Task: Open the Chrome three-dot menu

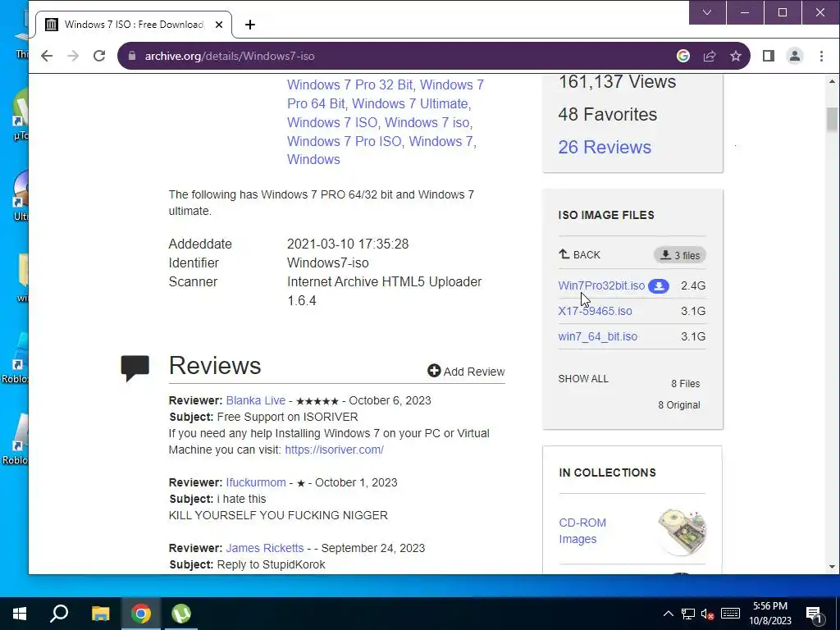Action: click(x=821, y=56)
